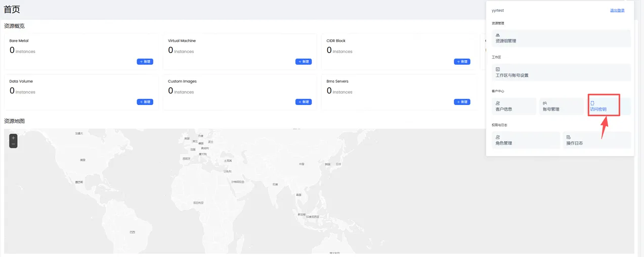644x257 pixels.
Task: Click the 资源管理 section label
Action: click(498, 23)
